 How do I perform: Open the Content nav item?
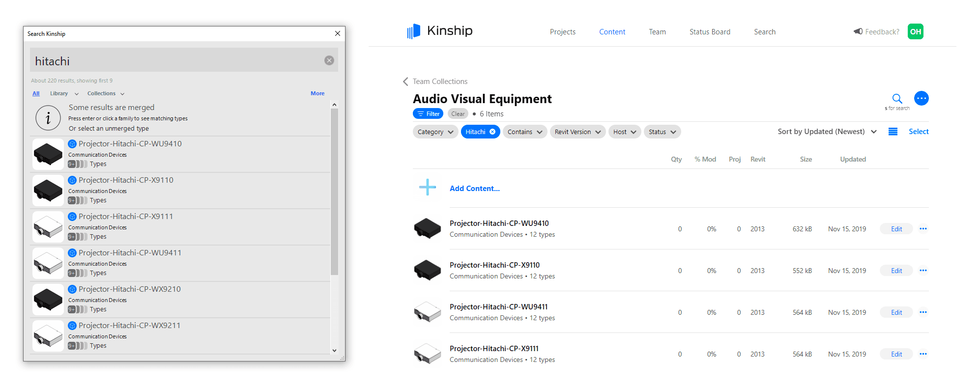click(x=612, y=32)
